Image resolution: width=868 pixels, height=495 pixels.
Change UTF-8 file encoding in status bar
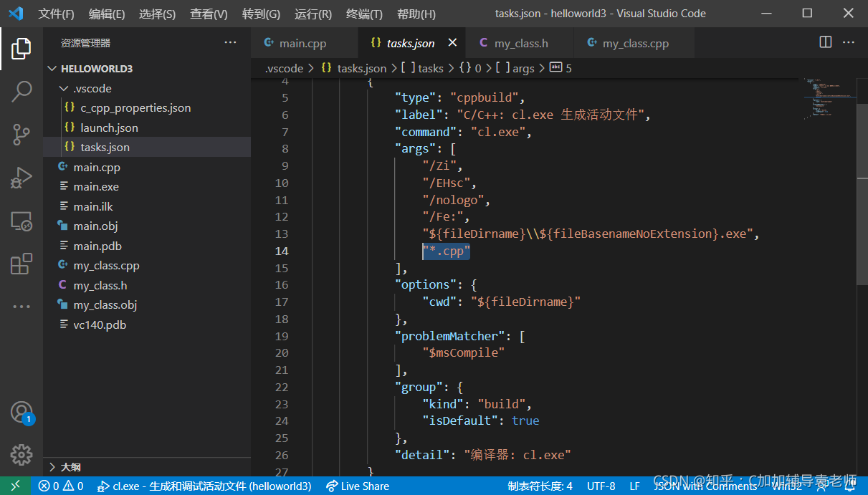[601, 486]
